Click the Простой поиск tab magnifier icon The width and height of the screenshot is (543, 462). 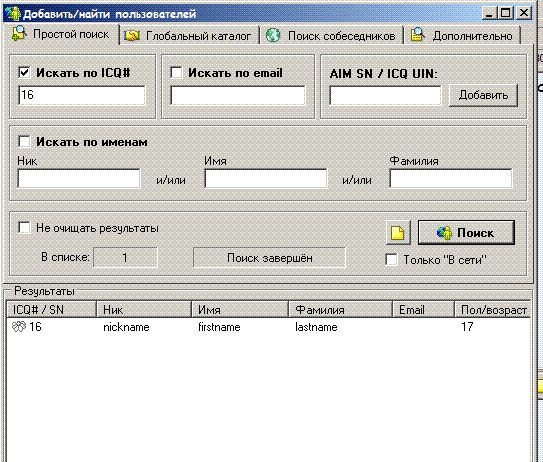[x=19, y=34]
